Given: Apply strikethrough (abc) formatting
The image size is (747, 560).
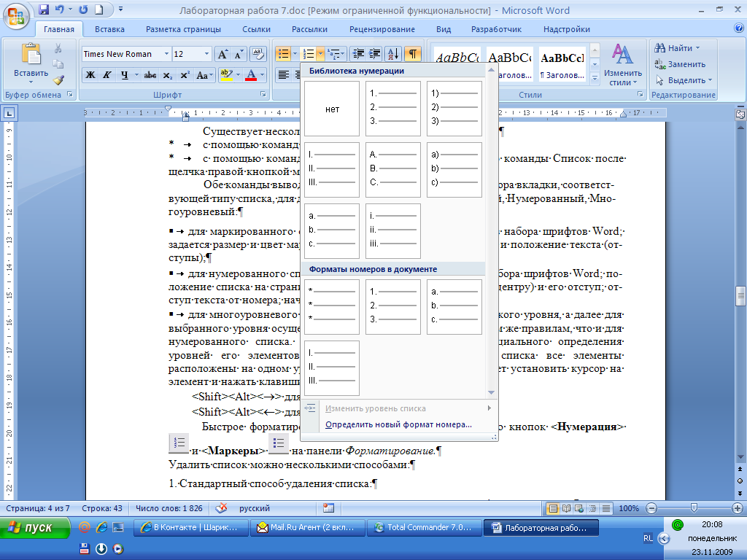Looking at the screenshot, I should coord(150,75).
